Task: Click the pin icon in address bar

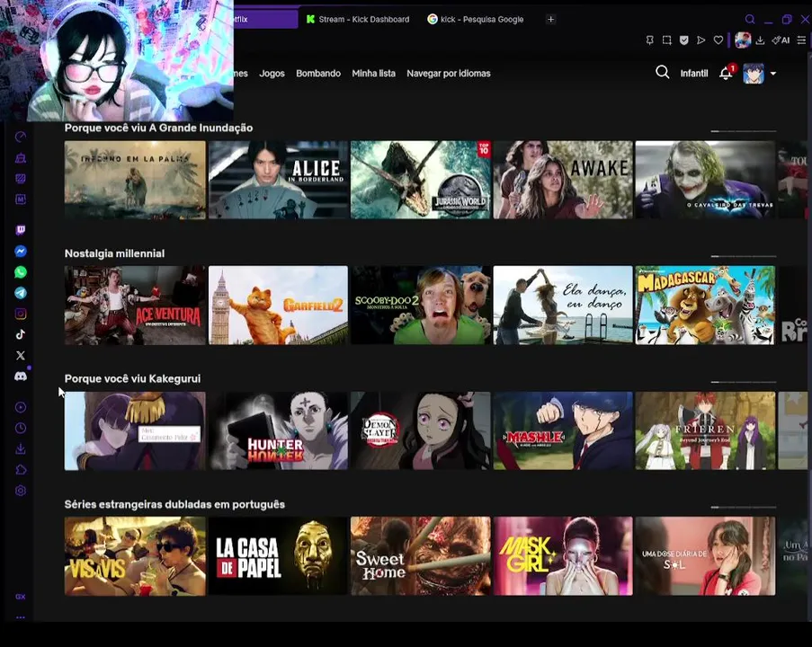Action: (649, 40)
